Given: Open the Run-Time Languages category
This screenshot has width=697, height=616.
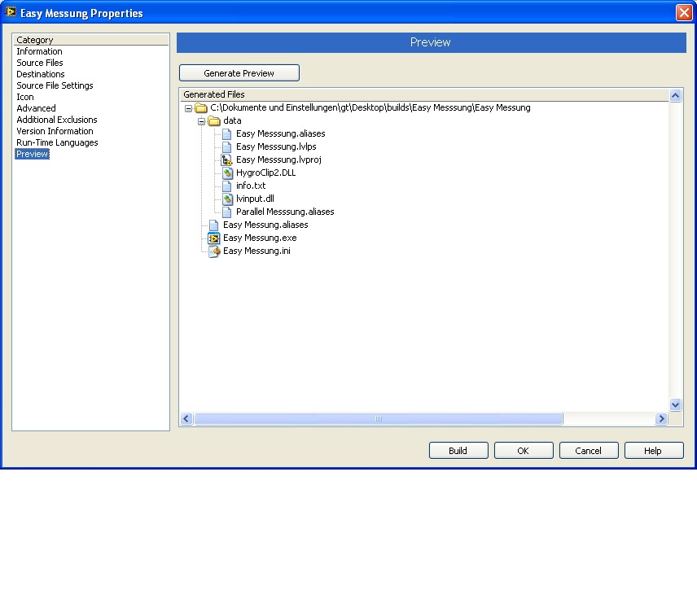Looking at the screenshot, I should point(57,142).
